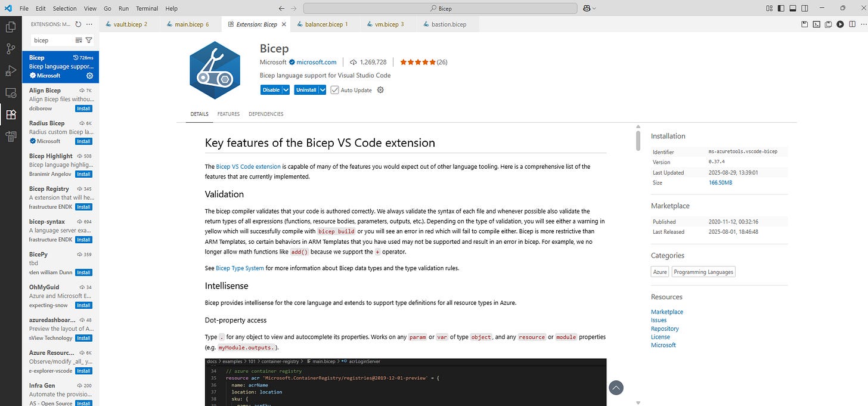Install the Radius Bicep extension
This screenshot has width=868, height=406.
click(83, 141)
